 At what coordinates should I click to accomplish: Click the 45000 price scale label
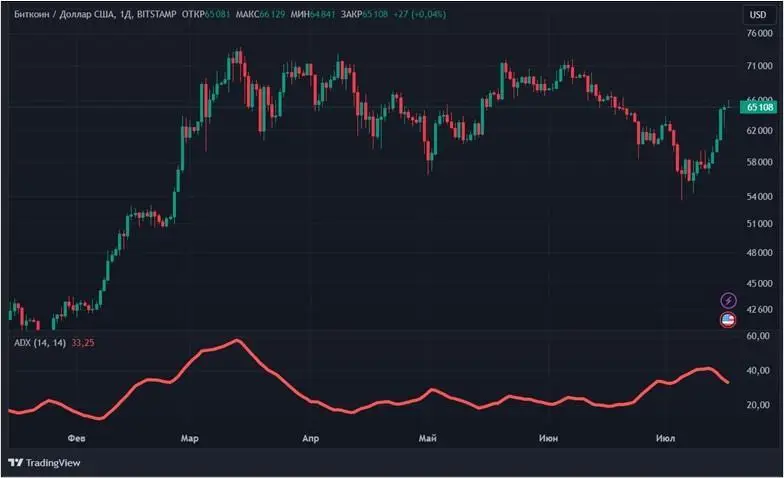pyautogui.click(x=760, y=284)
